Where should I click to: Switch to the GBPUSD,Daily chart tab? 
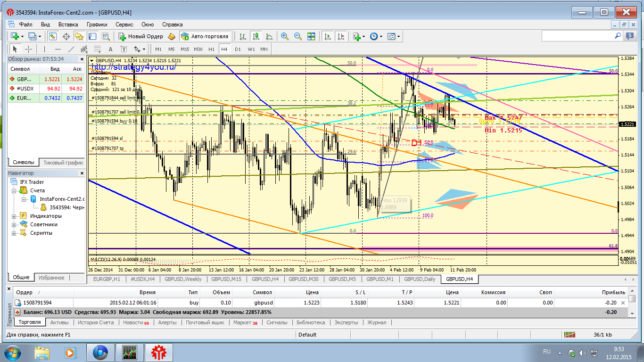click(x=419, y=279)
